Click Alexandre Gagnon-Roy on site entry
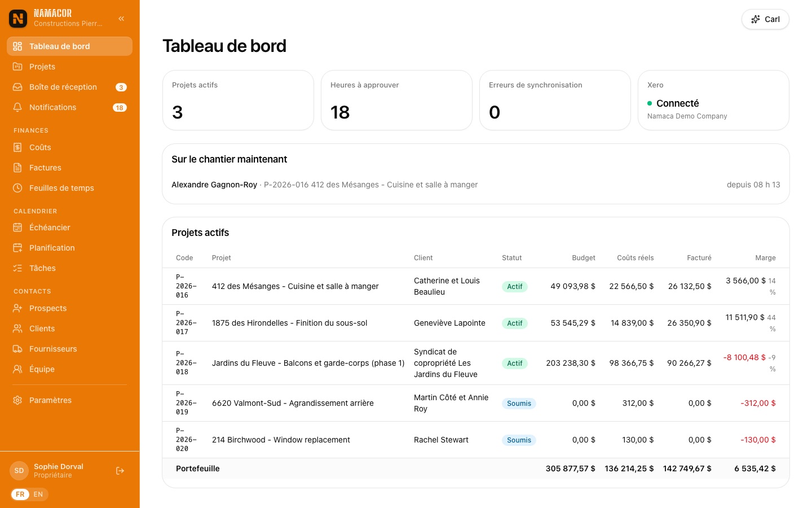The height and width of the screenshot is (508, 812). [476, 185]
